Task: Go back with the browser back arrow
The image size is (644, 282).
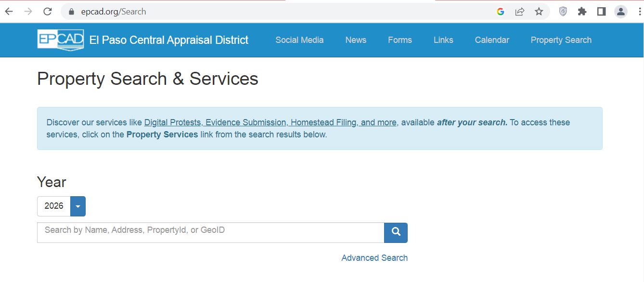Action: (x=9, y=12)
